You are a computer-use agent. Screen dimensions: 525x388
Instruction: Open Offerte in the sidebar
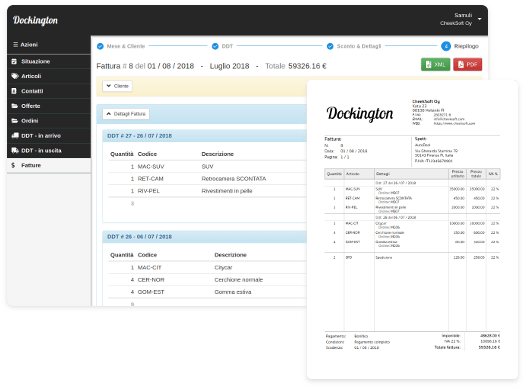click(49, 106)
